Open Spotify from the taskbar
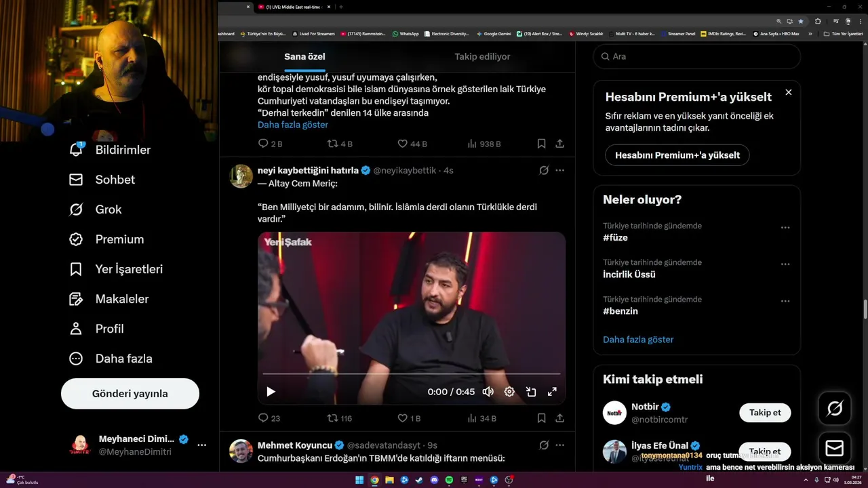This screenshot has width=868, height=488. coord(449,480)
